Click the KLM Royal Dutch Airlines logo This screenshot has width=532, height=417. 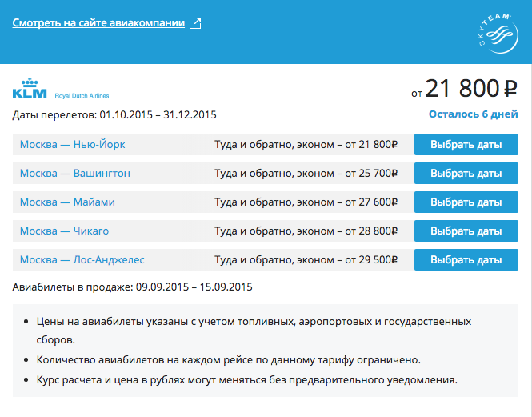(x=61, y=88)
